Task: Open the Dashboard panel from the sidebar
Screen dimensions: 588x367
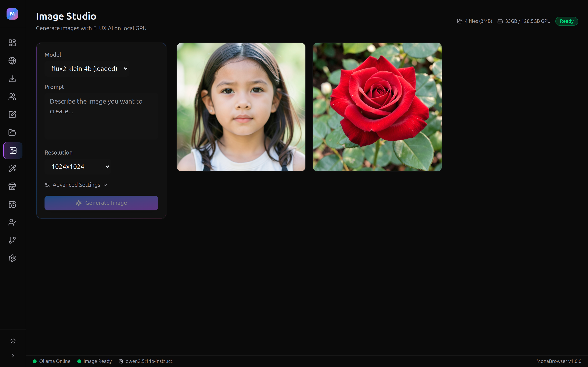Action: click(12, 43)
